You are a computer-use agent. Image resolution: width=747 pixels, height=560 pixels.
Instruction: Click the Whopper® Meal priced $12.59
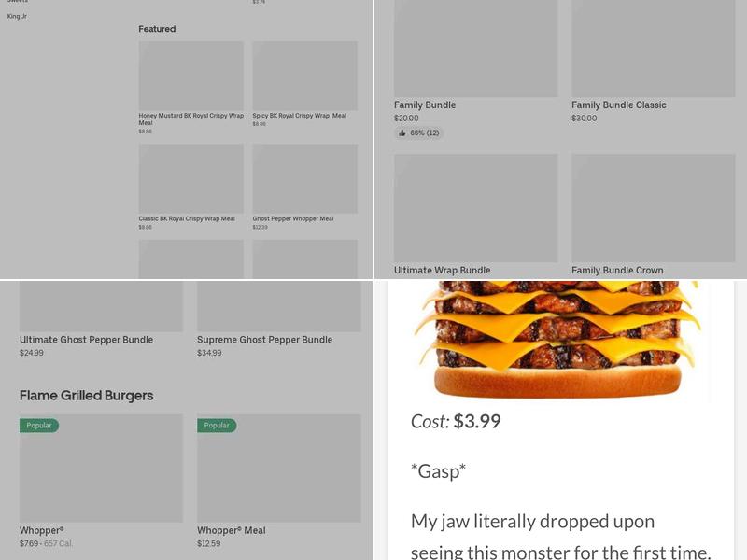click(x=231, y=530)
